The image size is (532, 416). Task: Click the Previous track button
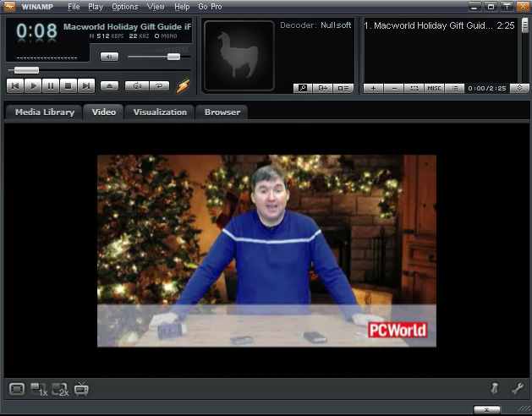(x=14, y=85)
